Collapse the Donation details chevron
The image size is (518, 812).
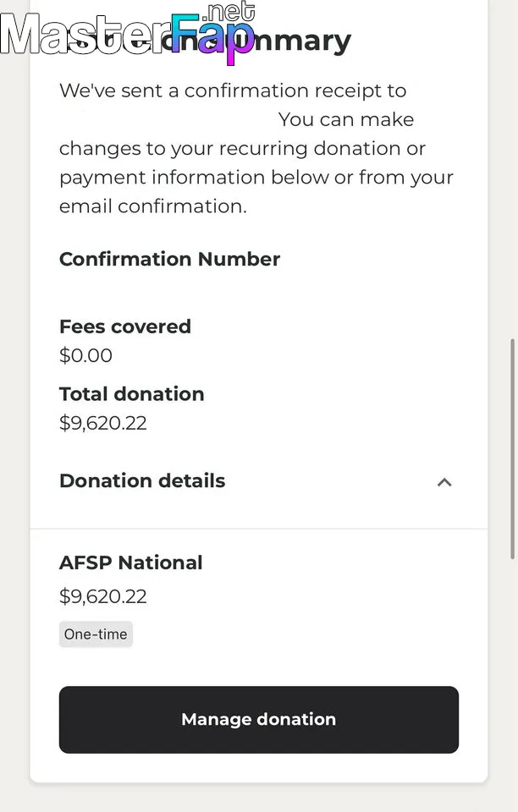pos(444,482)
